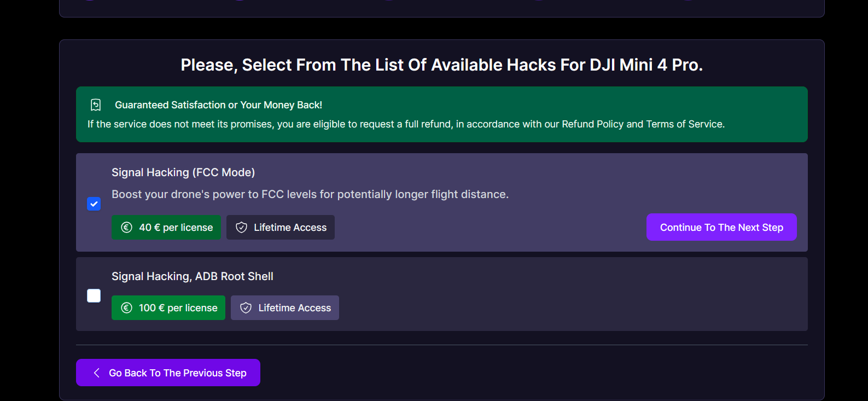Click the Guaranteed Satisfaction or Your Money Back heading
This screenshot has width=868, height=401.
click(218, 104)
